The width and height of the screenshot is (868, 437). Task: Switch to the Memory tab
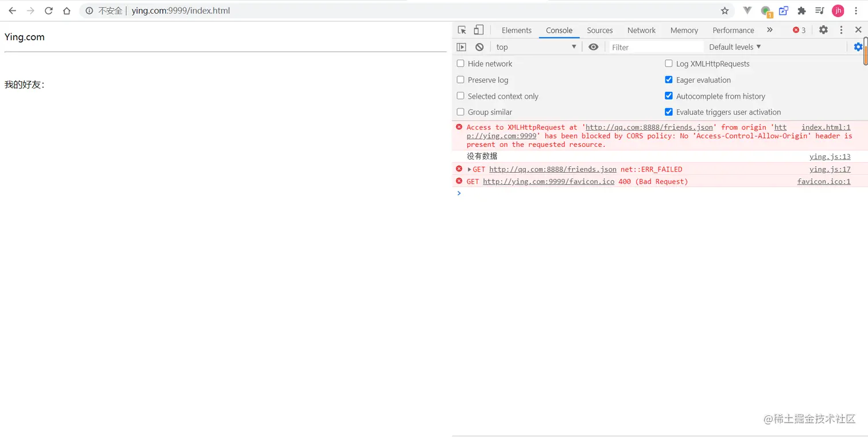pos(684,30)
